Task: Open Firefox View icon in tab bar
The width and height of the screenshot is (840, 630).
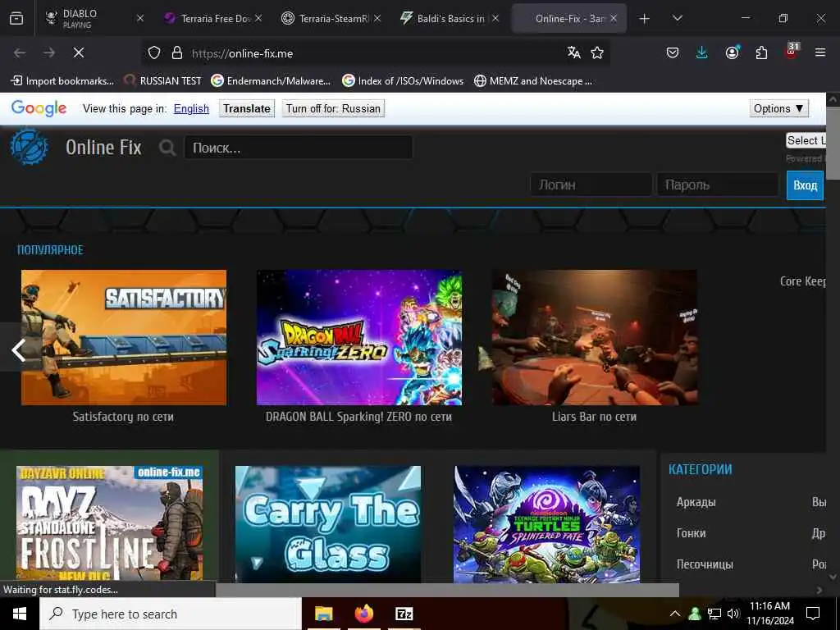Action: pos(16,18)
